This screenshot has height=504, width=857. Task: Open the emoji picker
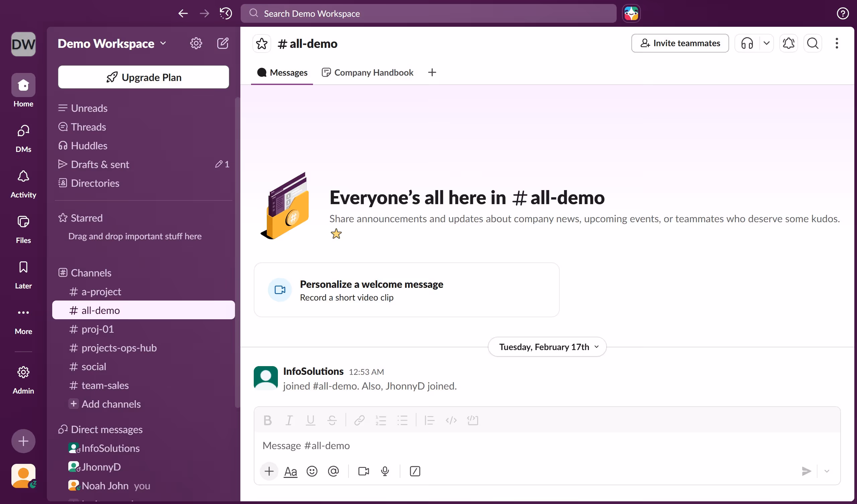312,471
